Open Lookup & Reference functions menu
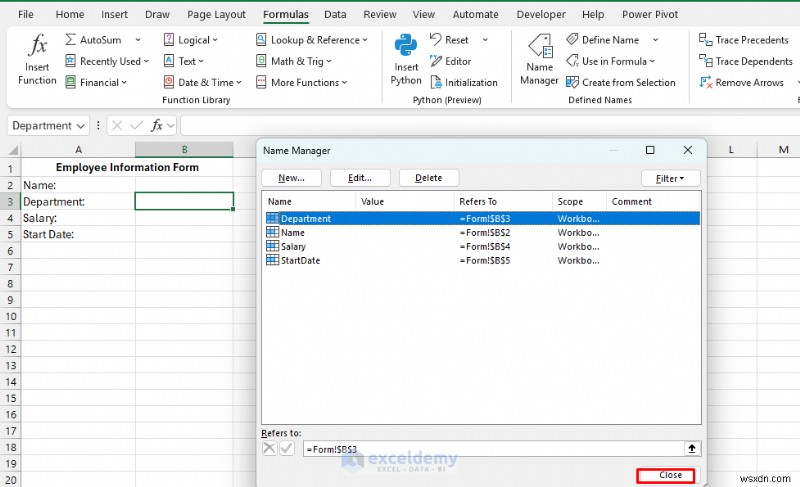Image resolution: width=800 pixels, height=487 pixels. click(311, 40)
